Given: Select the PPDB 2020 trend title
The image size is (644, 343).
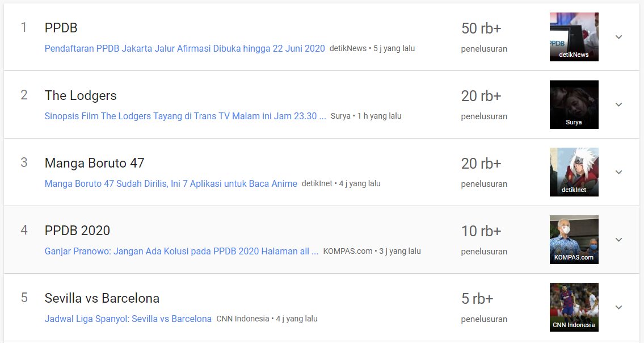Looking at the screenshot, I should tap(77, 231).
